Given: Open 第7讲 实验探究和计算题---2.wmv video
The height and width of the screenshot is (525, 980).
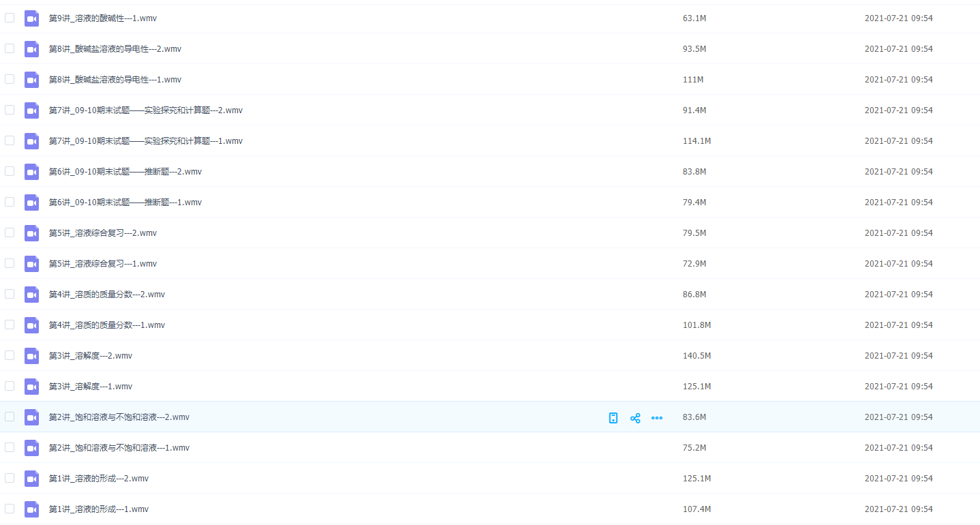Looking at the screenshot, I should point(145,110).
